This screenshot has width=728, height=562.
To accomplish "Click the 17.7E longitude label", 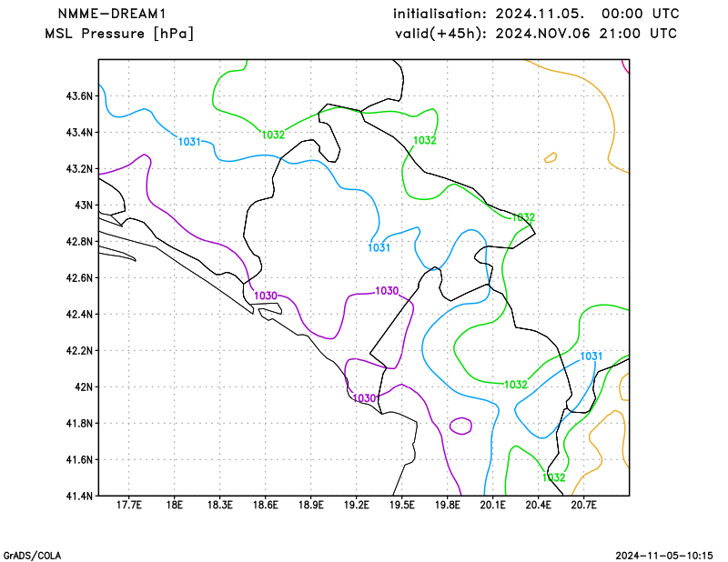I will [x=129, y=506].
